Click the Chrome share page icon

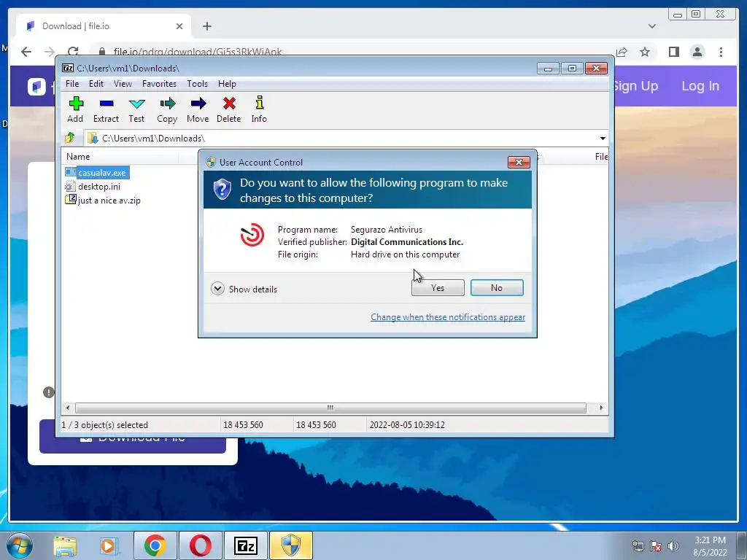(x=622, y=52)
